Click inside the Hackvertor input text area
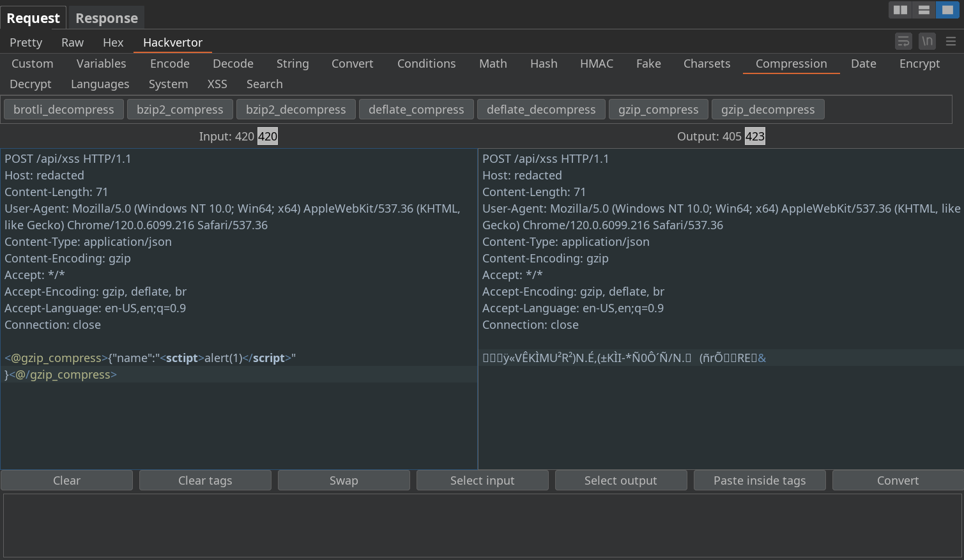This screenshot has width=964, height=560. (239, 421)
